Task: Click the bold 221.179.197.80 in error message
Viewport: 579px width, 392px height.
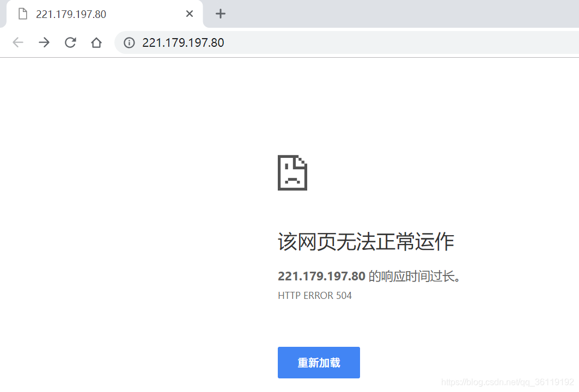Action: point(321,276)
